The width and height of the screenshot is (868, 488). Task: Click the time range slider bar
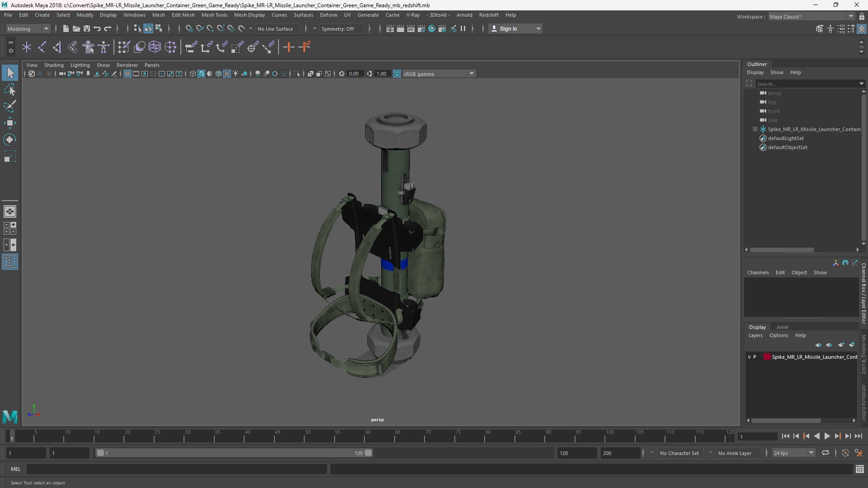click(234, 453)
